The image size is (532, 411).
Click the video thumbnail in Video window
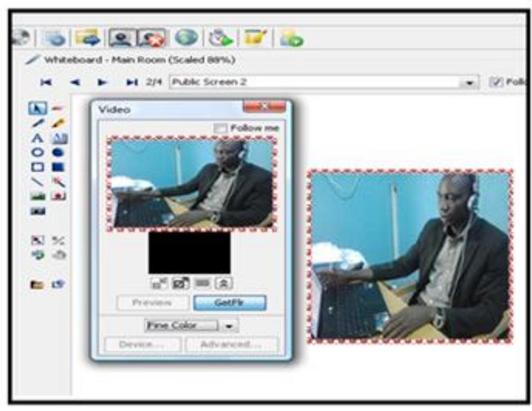(x=192, y=184)
